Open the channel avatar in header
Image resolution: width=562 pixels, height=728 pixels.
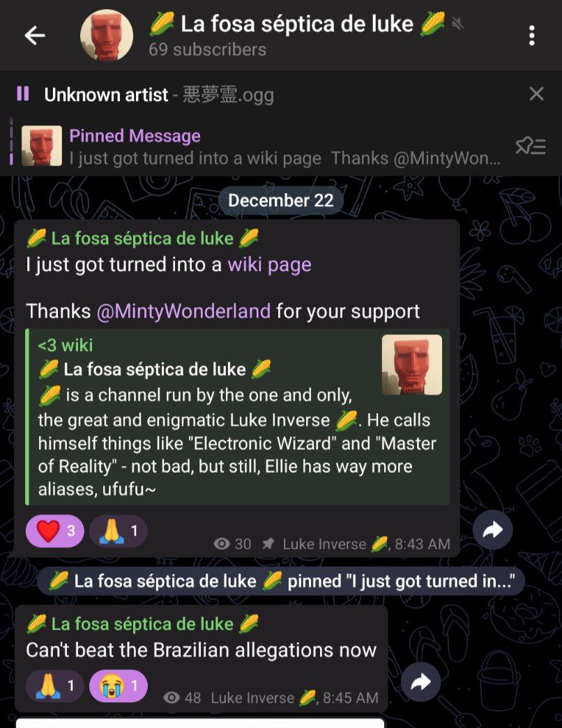[107, 36]
